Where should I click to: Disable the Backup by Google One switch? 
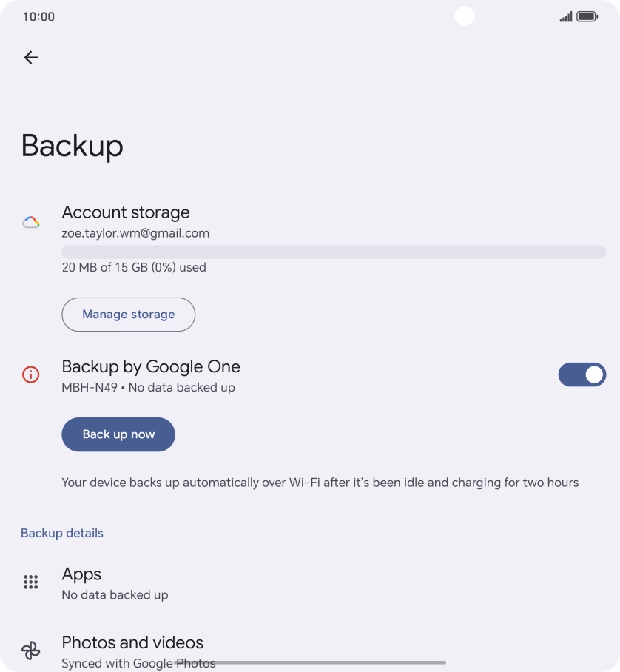click(582, 375)
